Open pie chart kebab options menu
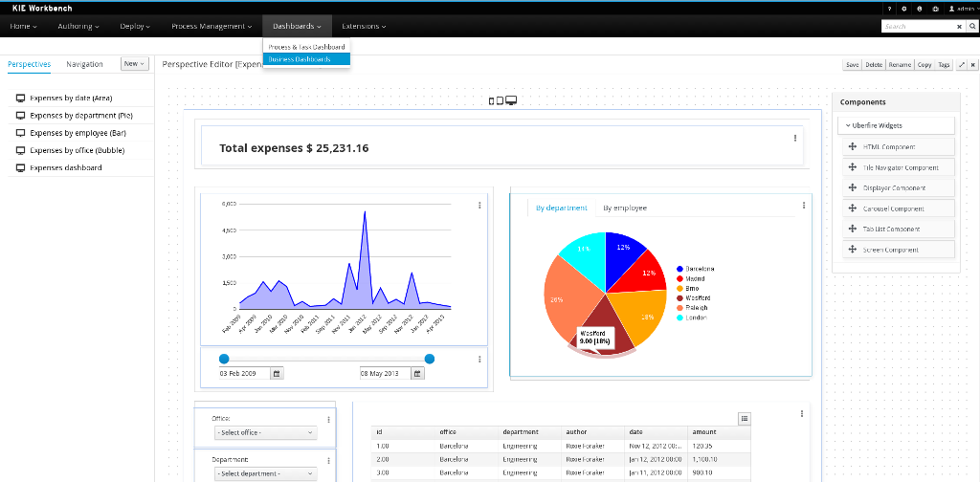980x482 pixels. point(803,205)
